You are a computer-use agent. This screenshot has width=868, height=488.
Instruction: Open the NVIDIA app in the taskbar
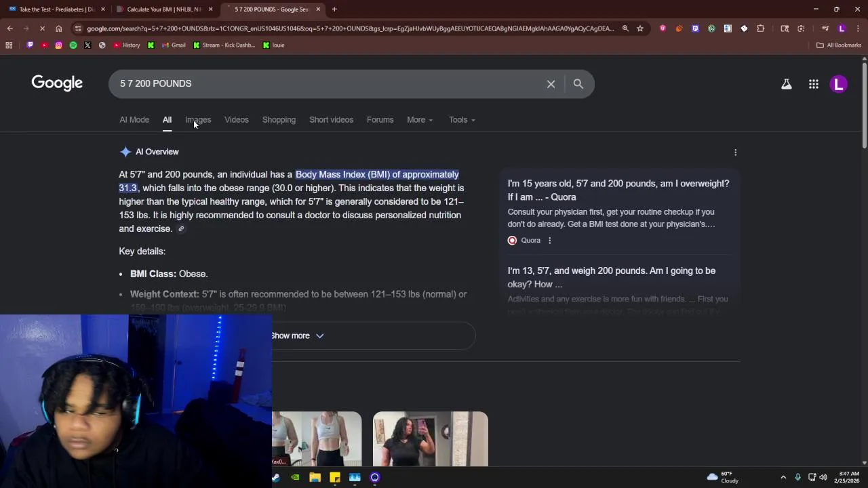(x=295, y=478)
